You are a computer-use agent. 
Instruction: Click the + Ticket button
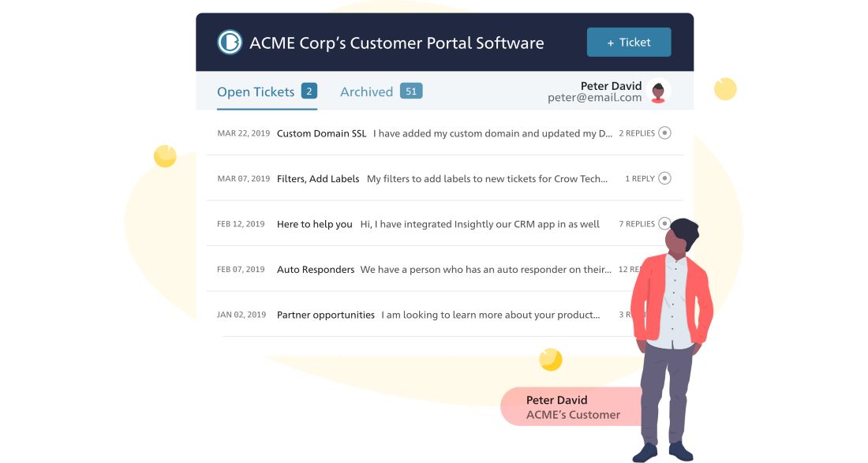(x=629, y=42)
